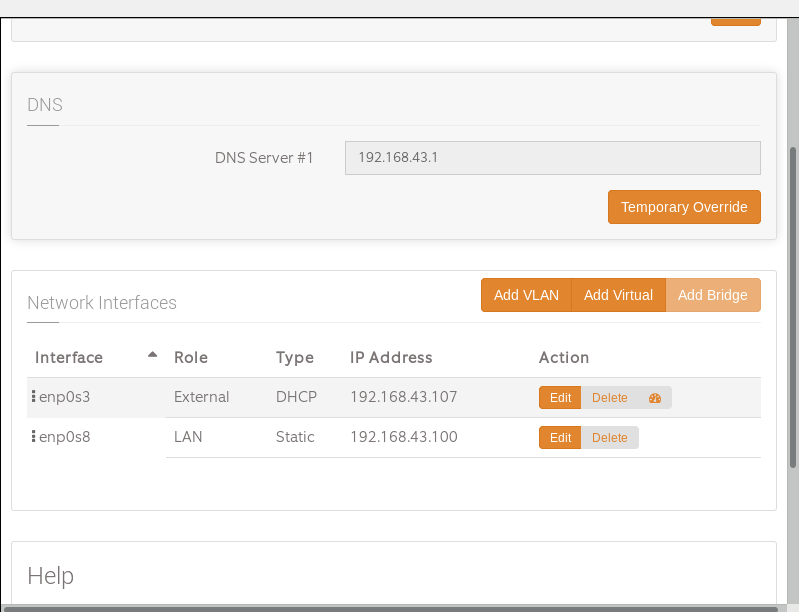Click IP address 192.168.43.100
The height and width of the screenshot is (612, 799).
(x=404, y=437)
